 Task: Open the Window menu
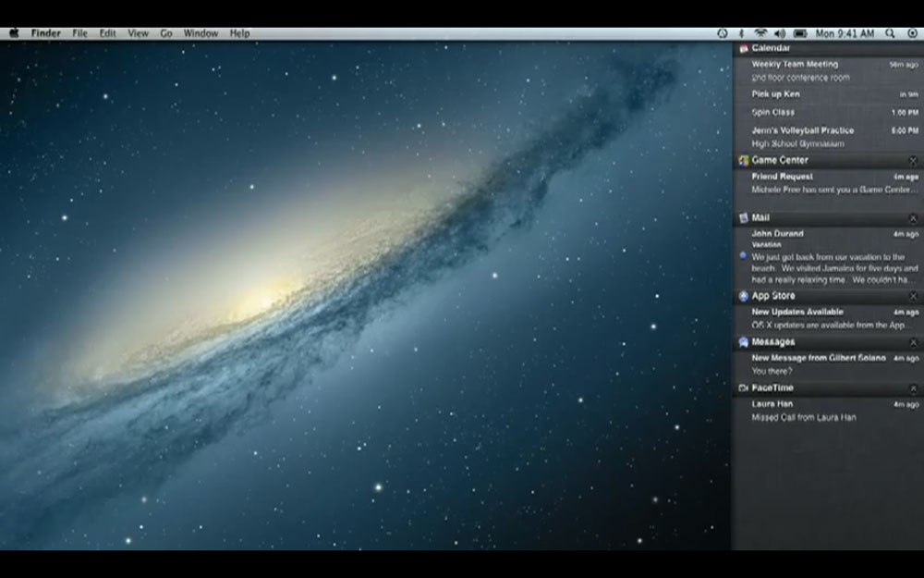pyautogui.click(x=201, y=33)
